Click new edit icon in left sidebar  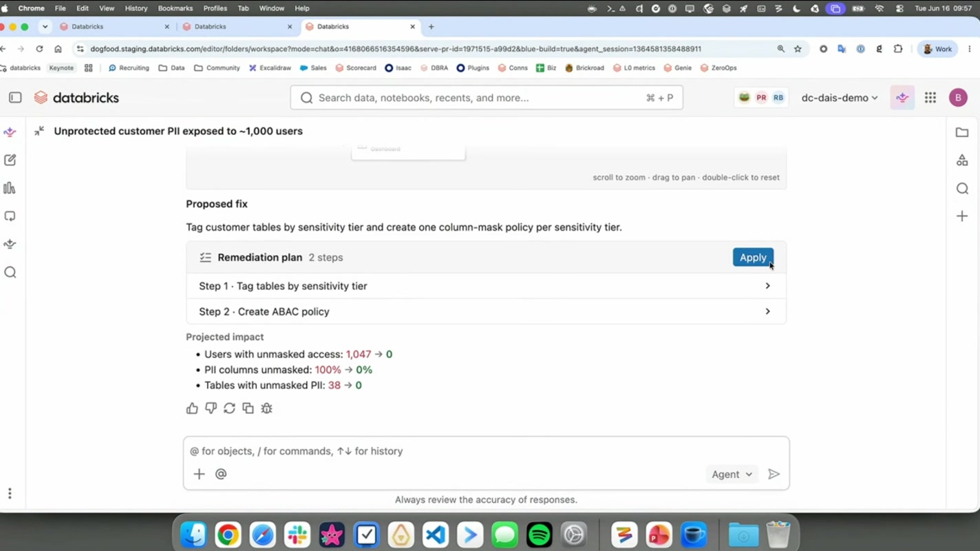pyautogui.click(x=10, y=160)
